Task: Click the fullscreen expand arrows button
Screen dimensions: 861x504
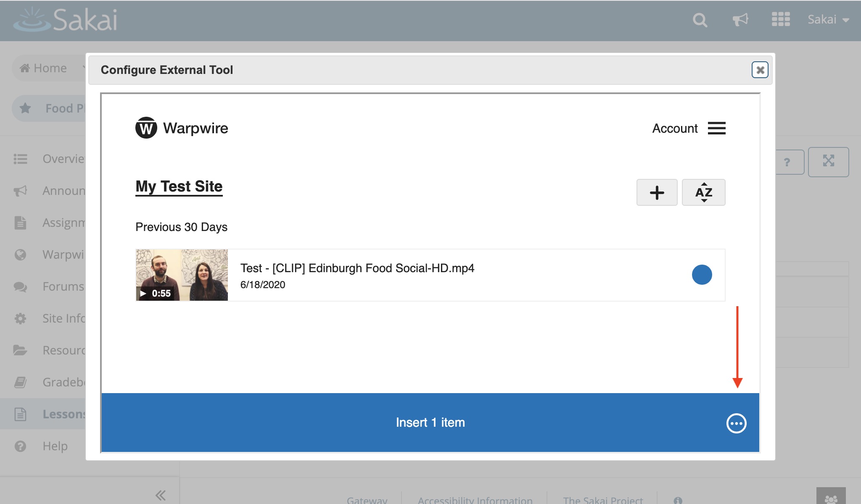Action: 828,162
